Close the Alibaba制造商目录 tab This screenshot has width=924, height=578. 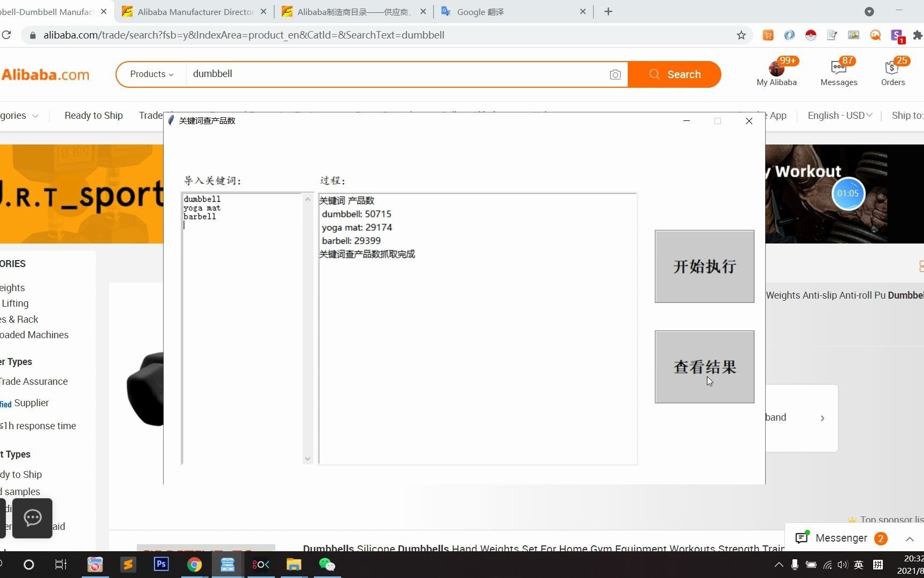(x=423, y=12)
